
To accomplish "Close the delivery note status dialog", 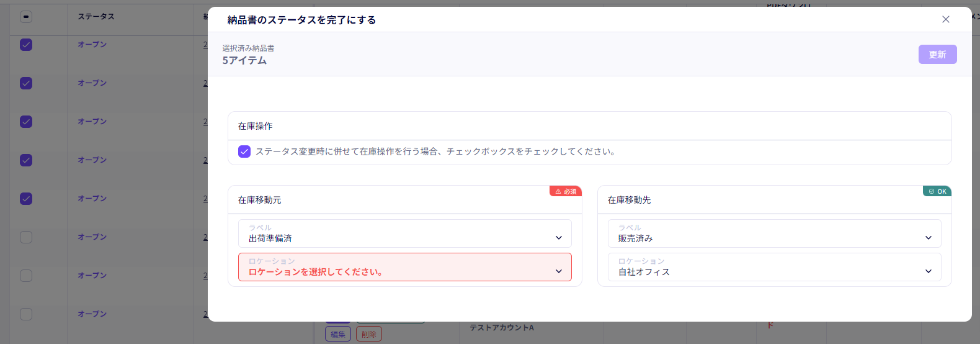I will tap(945, 19).
